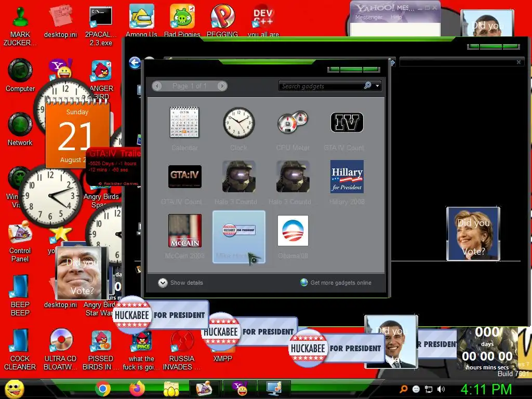532x399 pixels.
Task: Open the Yahoo Messenger taskbar button
Action: tap(240, 389)
